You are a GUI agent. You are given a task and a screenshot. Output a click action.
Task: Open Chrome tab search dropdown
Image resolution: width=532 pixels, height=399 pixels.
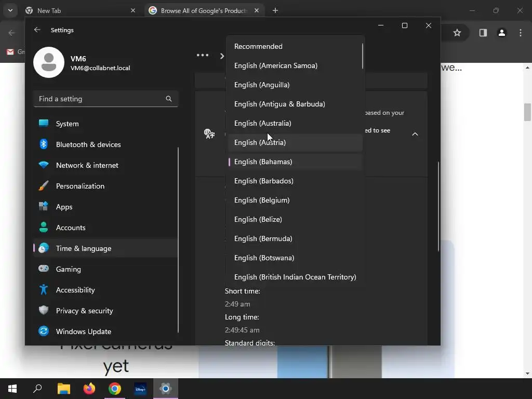tap(10, 10)
